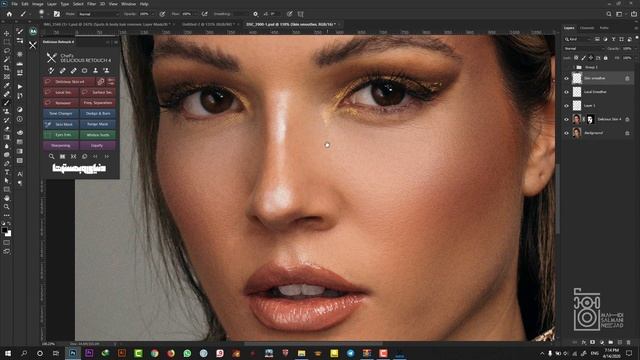Hide the Skin smoother layer
The image size is (640, 360).
[x=566, y=78]
